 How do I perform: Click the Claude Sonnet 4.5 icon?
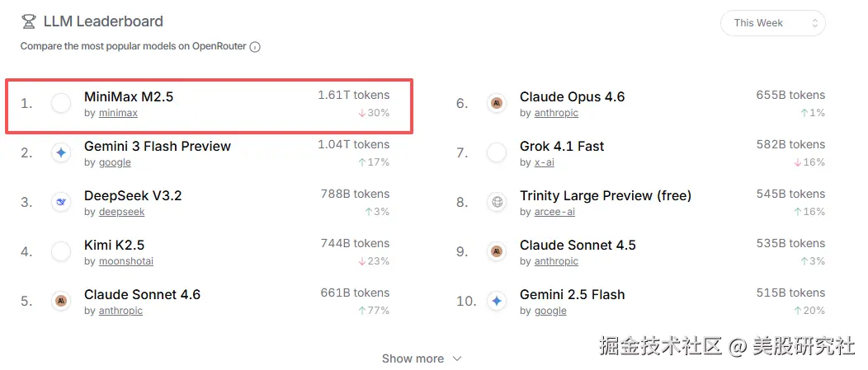click(x=497, y=251)
